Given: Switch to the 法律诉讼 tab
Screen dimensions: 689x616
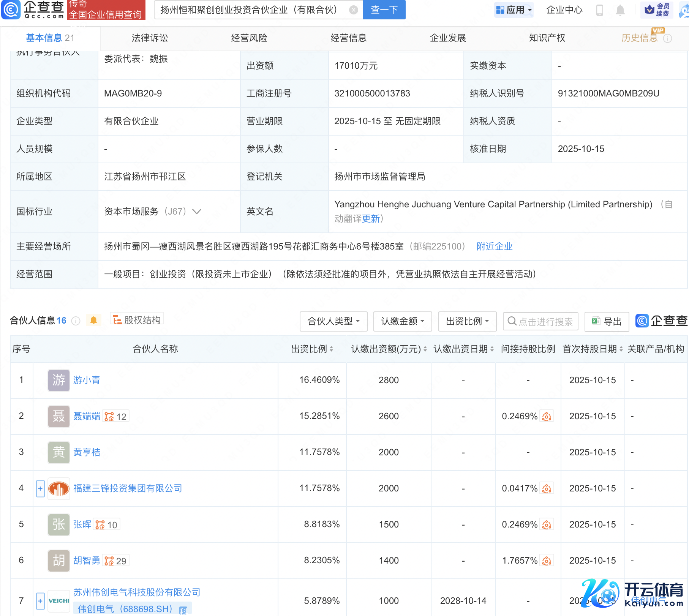Looking at the screenshot, I should [x=150, y=38].
